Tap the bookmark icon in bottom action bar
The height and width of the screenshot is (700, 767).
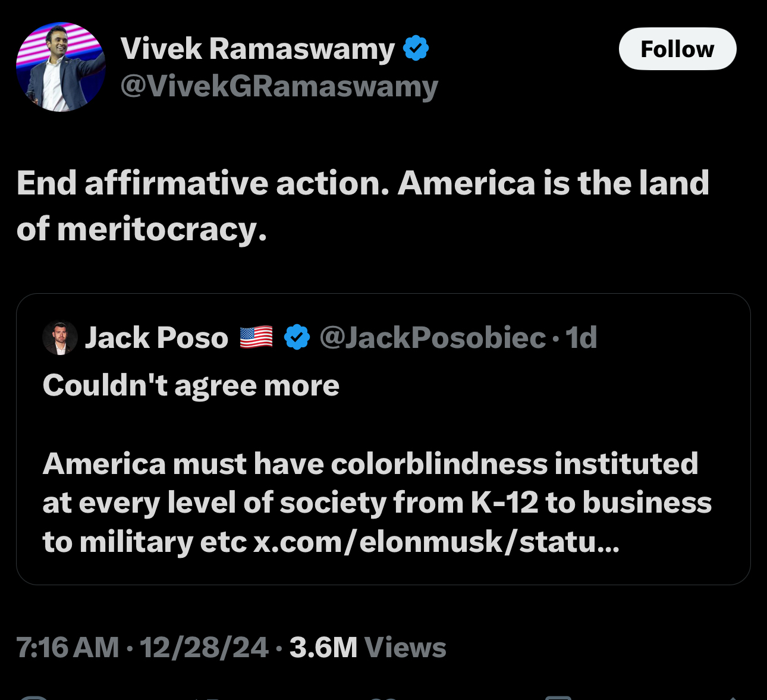pos(558,697)
